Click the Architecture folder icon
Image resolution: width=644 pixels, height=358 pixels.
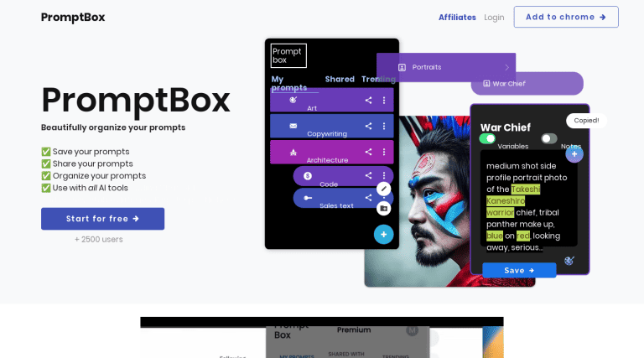click(293, 153)
